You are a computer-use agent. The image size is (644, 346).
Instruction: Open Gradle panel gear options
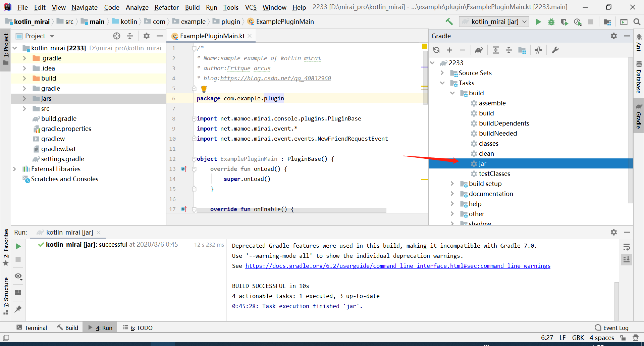(x=614, y=36)
